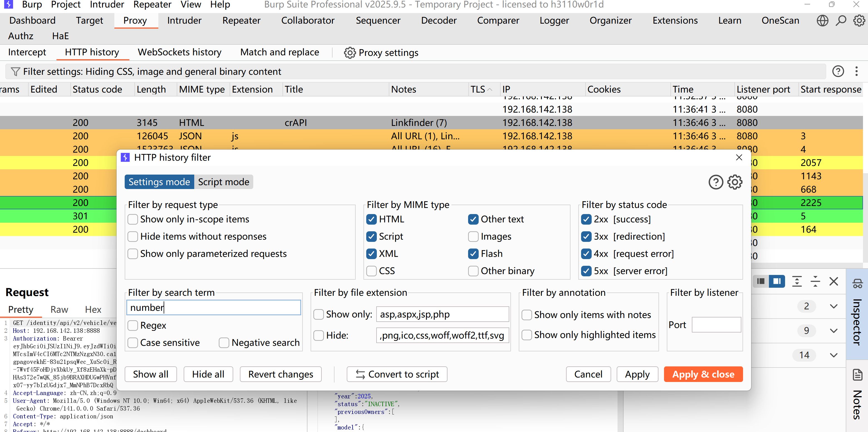Viewport: 868px width, 432px height.
Task: Click the listener Port input field
Action: pos(716,325)
